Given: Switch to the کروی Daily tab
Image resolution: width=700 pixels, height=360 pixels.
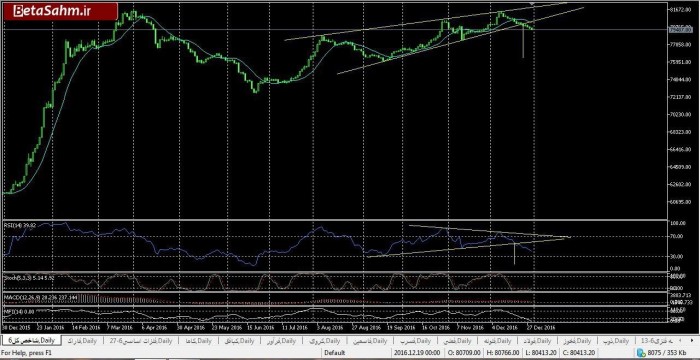Looking at the screenshot, I should [324, 341].
